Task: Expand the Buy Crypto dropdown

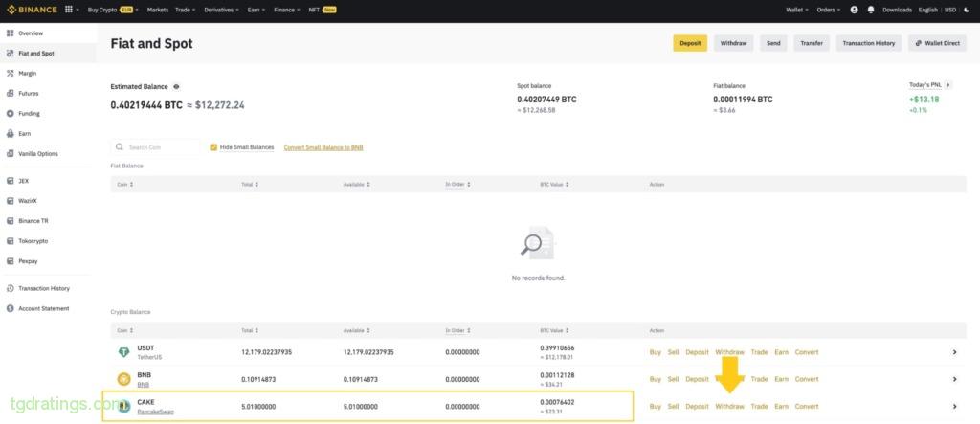Action: [113, 10]
